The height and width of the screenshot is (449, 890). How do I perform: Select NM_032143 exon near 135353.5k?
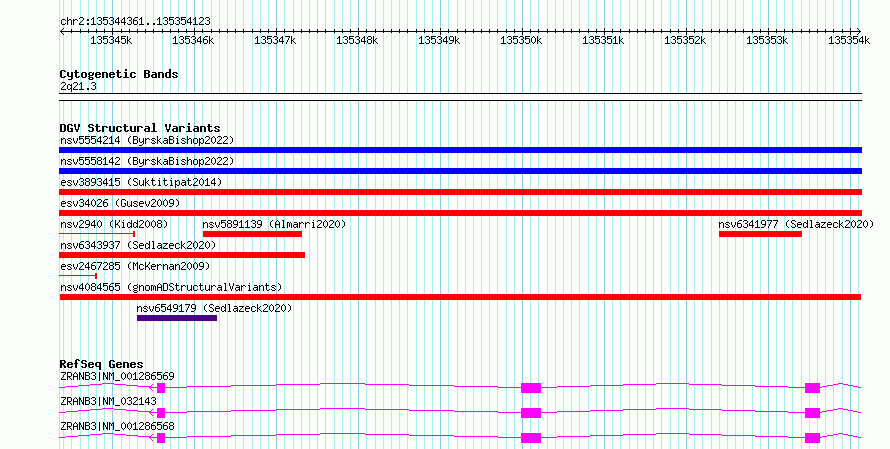812,413
